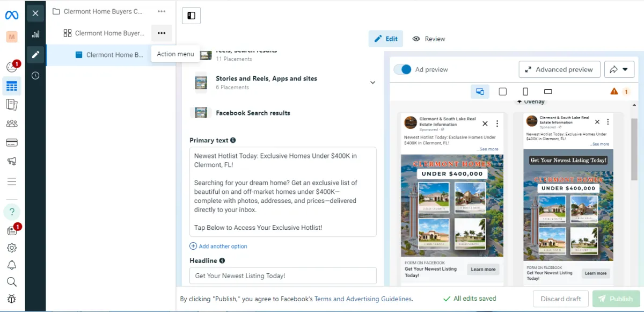644x312 pixels.
Task: Select the square feed preview icon
Action: (503, 91)
